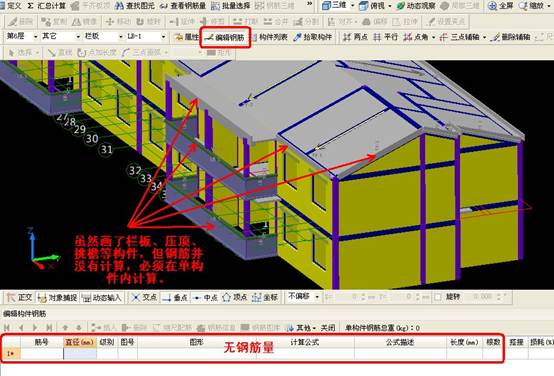Expand the toolbar overflow chevron
The image size is (554, 376).
310,4
